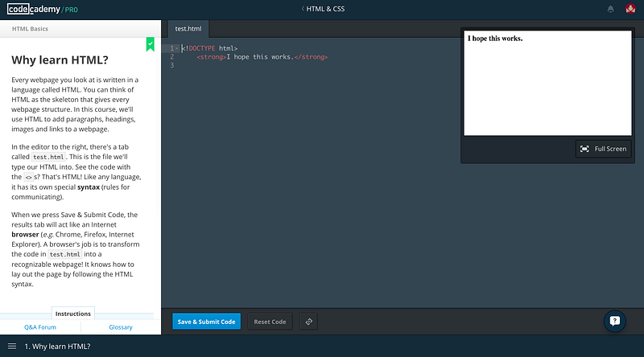Image resolution: width=644 pixels, height=357 pixels.
Task: Open the notifications bell
Action: [x=611, y=9]
